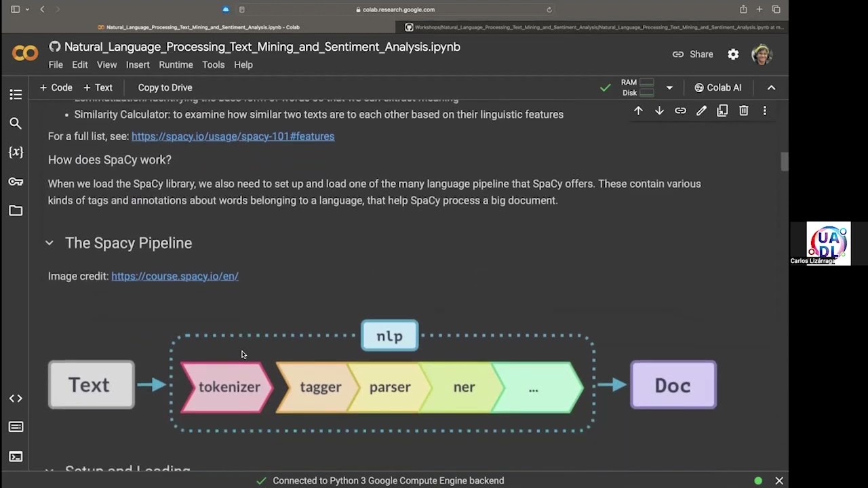Open course.spacy.io link
Screen dimensions: 868x488
click(175, 276)
